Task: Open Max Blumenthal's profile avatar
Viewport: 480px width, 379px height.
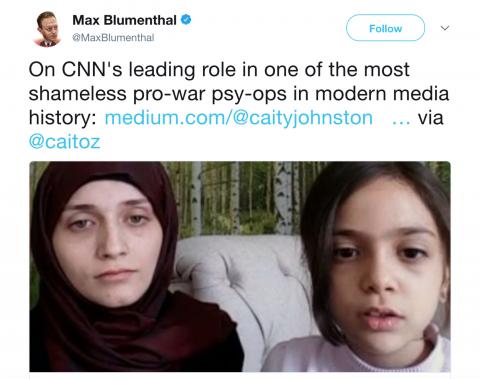Action: [49, 29]
